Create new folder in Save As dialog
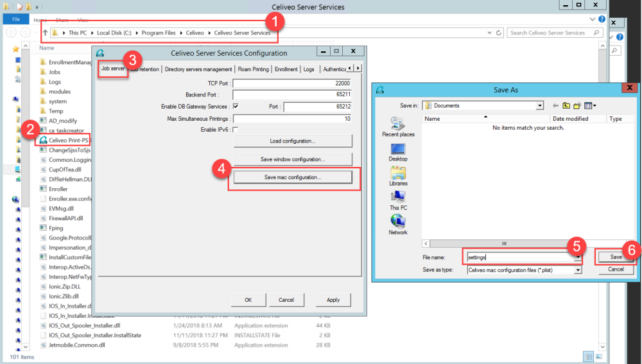Viewport: 642px width, 364px height. pyautogui.click(x=577, y=106)
